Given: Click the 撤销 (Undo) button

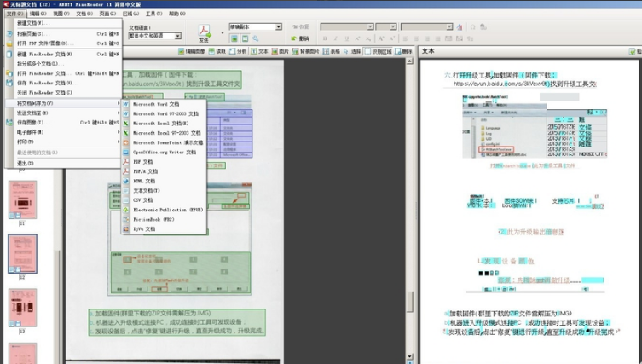Looking at the screenshot, I should tap(300, 38).
